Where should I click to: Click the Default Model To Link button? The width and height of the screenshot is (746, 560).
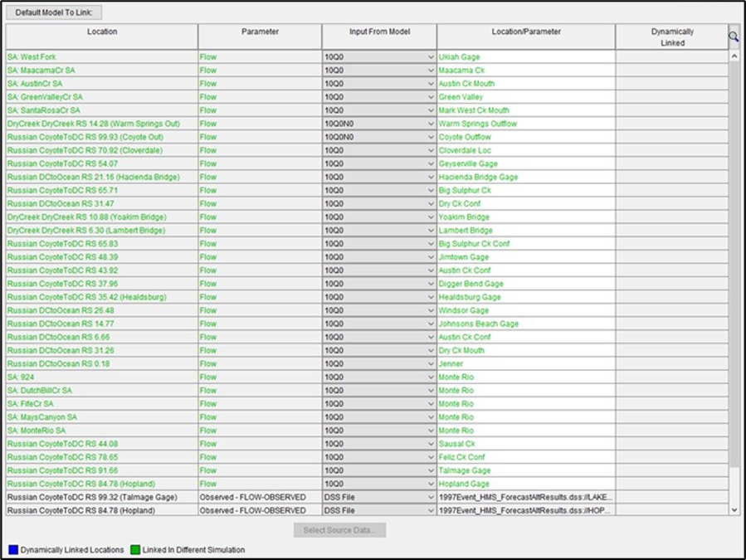53,12
